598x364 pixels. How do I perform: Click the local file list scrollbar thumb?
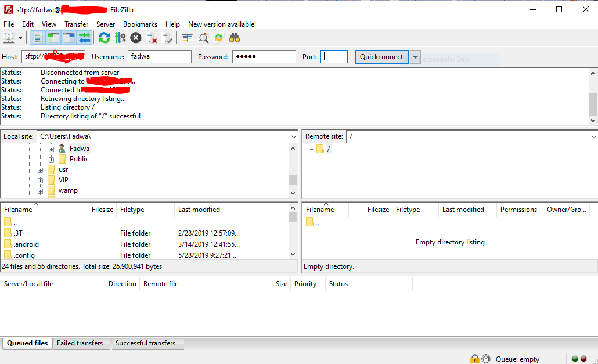pos(293,217)
